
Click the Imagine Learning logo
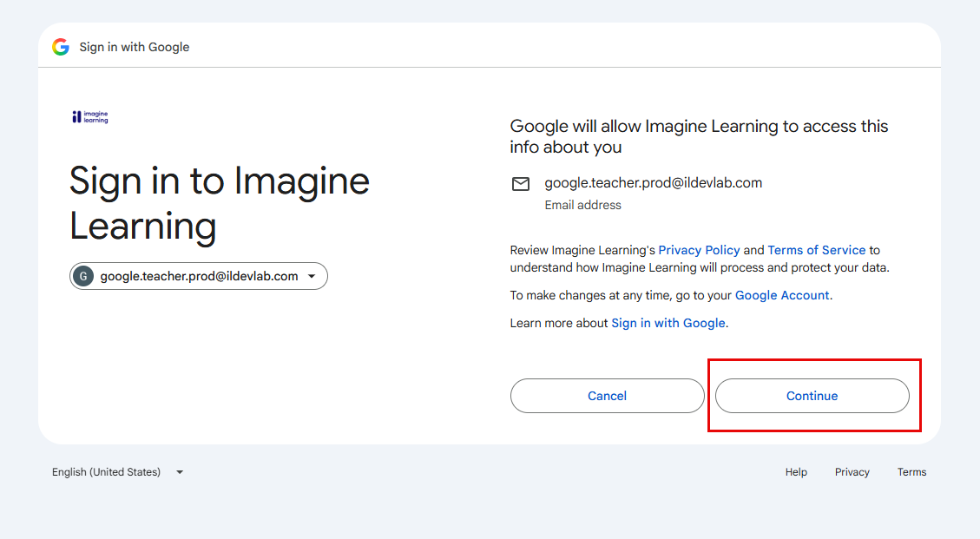[x=90, y=117]
